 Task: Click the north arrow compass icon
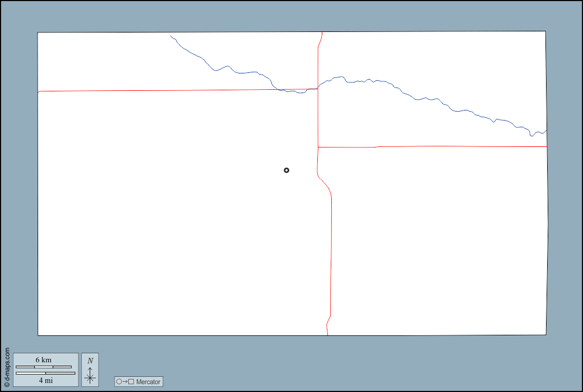click(x=90, y=375)
